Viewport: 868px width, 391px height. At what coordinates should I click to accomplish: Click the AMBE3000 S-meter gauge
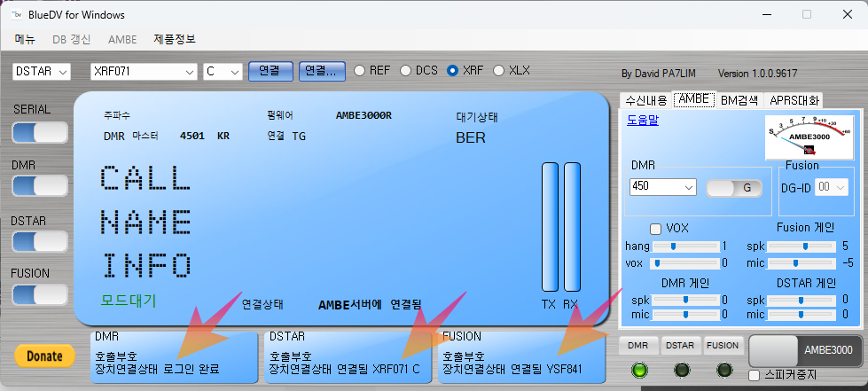click(809, 137)
